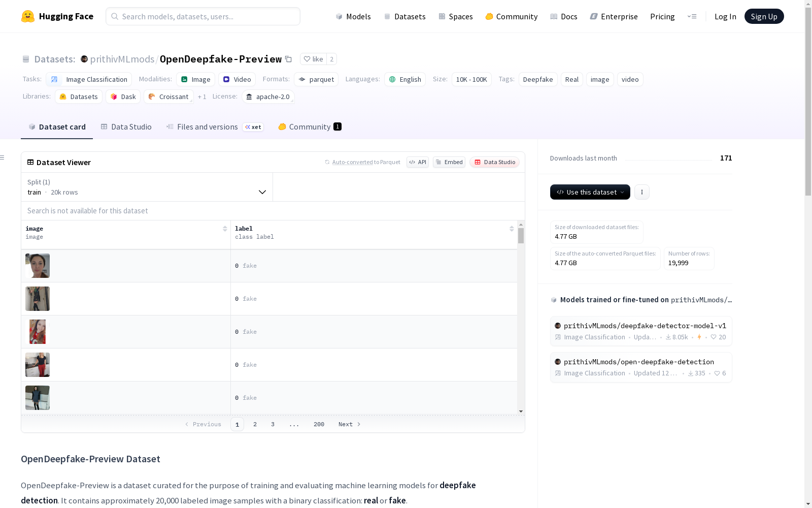812x508 pixels.
Task: Click the left sidebar table-of-contents icon
Action: click(2, 157)
